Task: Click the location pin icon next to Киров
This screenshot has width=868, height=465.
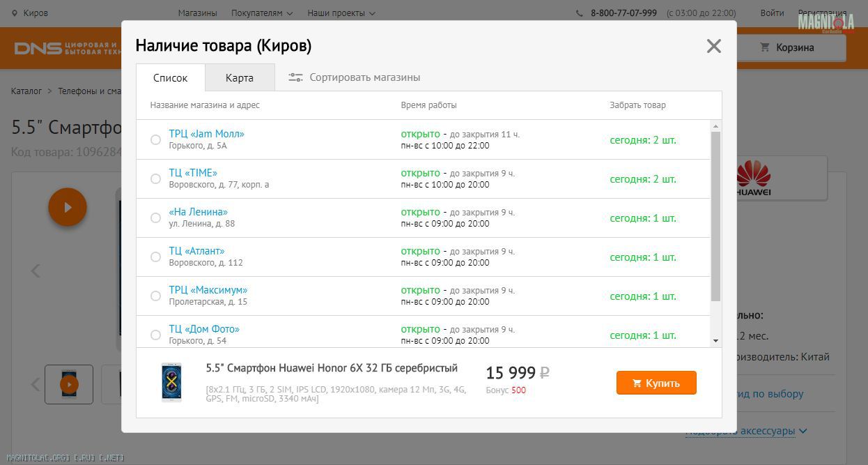Action: 15,13
